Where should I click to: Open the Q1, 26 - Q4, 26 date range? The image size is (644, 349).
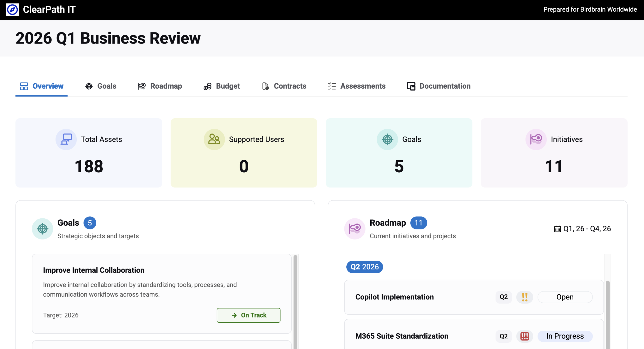pyautogui.click(x=583, y=229)
